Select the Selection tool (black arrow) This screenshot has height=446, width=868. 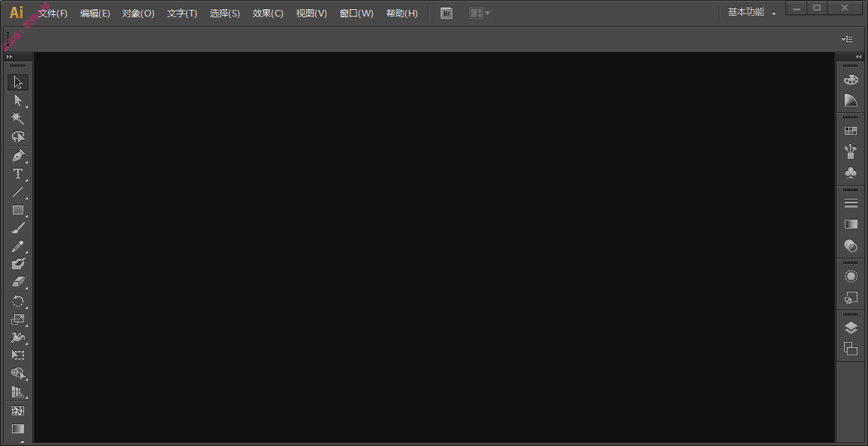click(18, 82)
